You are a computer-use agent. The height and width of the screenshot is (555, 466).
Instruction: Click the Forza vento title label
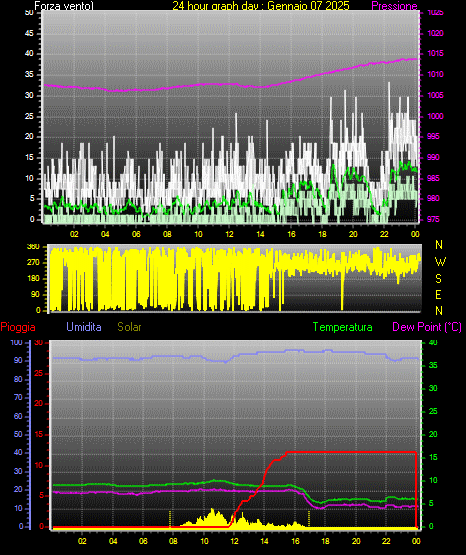coord(64,6)
